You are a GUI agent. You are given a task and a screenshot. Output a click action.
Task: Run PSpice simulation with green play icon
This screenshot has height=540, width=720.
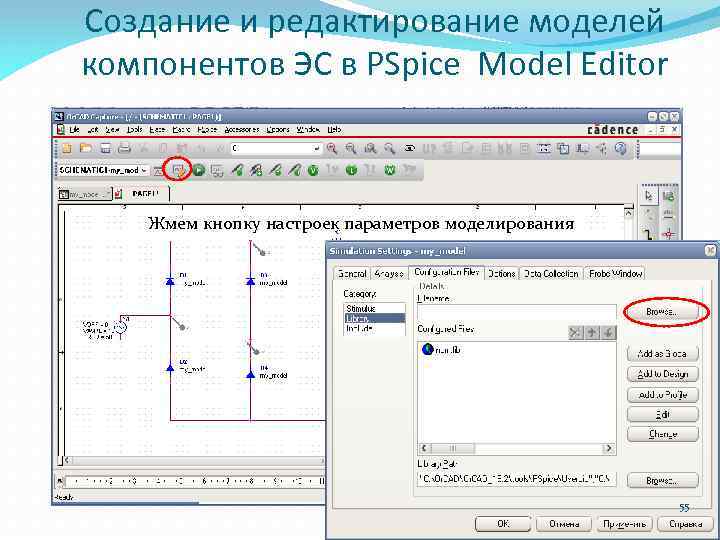(x=198, y=170)
